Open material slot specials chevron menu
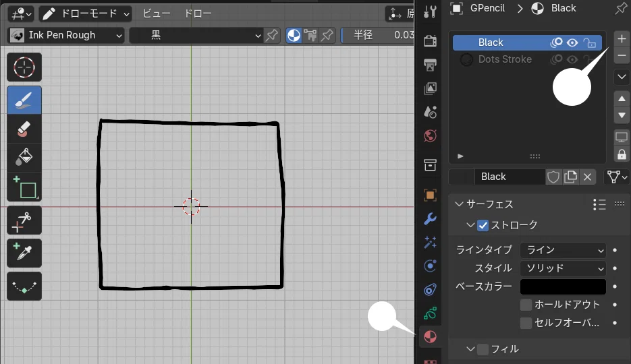The image size is (631, 364). coord(622,76)
